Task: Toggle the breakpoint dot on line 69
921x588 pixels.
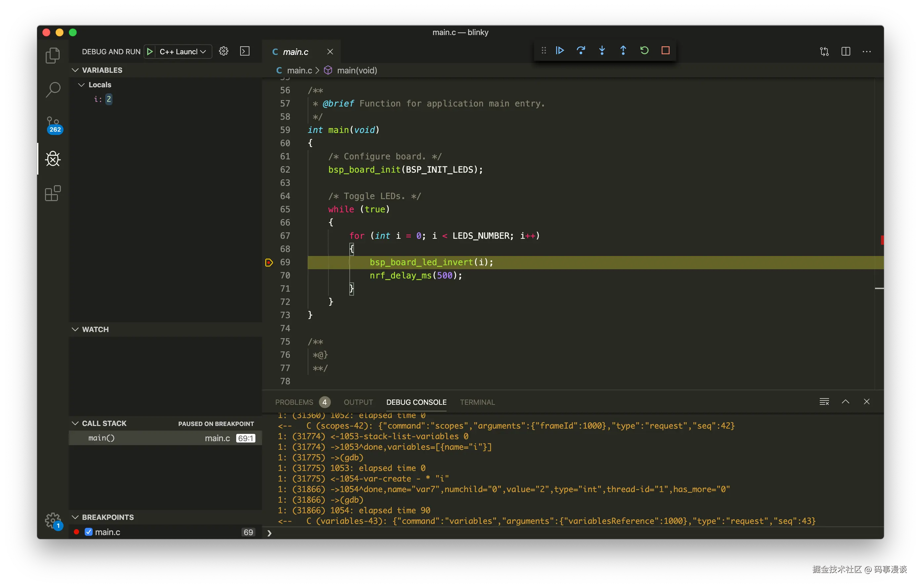Action: pos(269,263)
